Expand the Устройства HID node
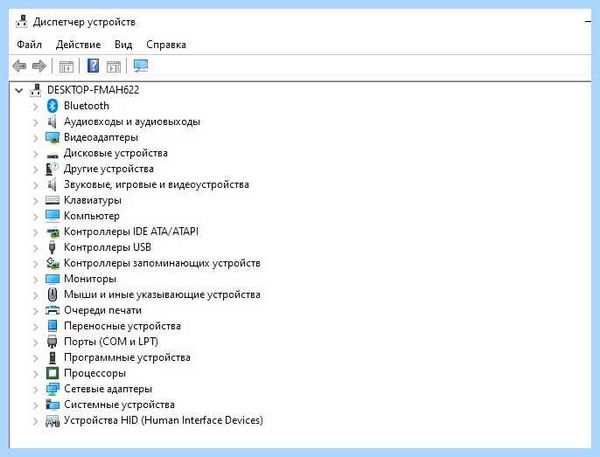 pos(36,421)
